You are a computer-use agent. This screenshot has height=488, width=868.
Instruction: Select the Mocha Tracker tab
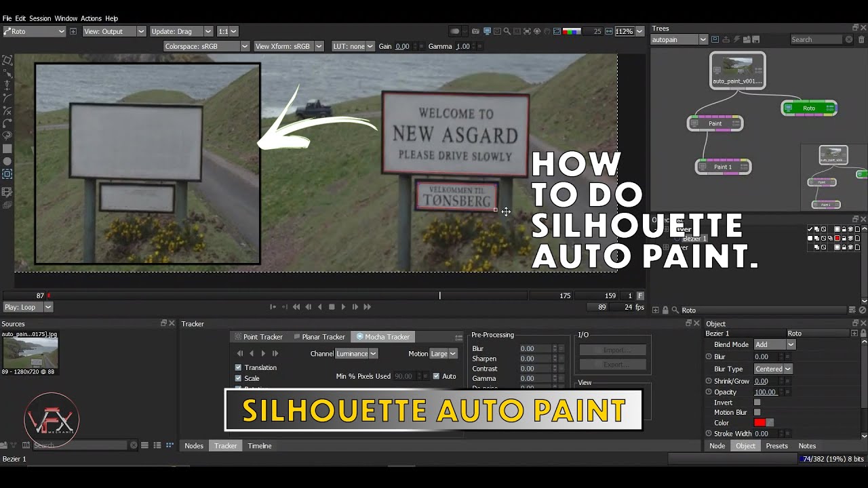coord(382,337)
